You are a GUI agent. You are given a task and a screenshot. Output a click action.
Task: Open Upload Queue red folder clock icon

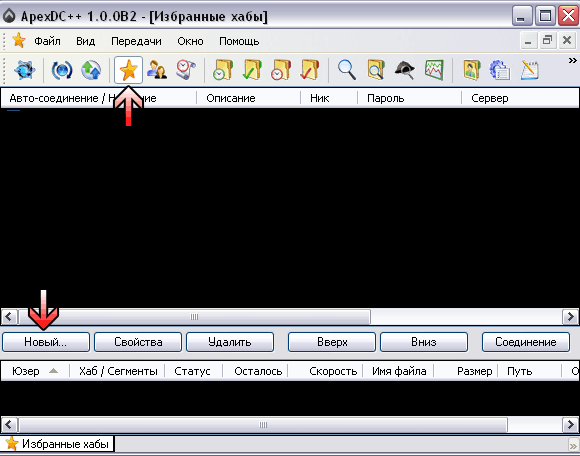281,70
